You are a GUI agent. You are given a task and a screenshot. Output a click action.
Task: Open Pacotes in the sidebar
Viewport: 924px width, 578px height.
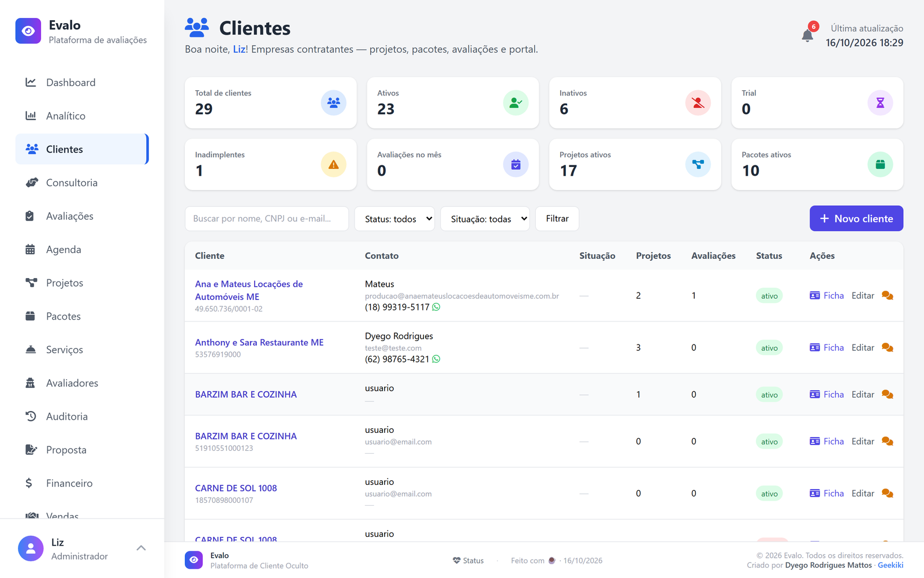pyautogui.click(x=82, y=316)
